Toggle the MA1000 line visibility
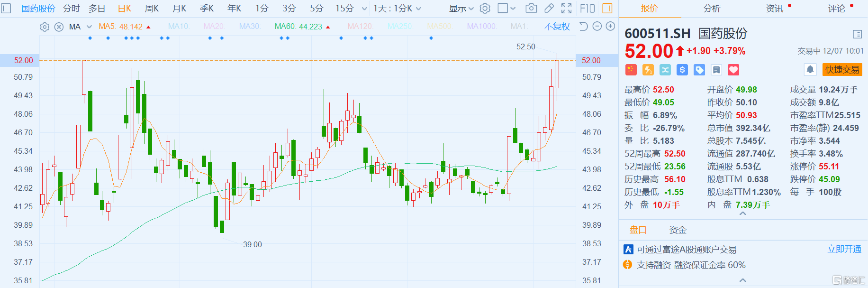The image size is (868, 288). [x=482, y=27]
